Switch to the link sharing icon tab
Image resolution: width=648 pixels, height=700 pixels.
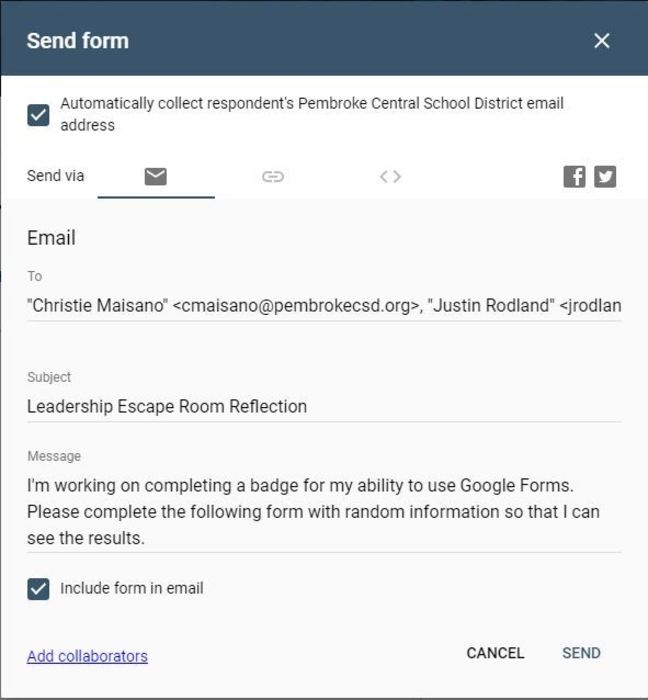[x=273, y=177]
